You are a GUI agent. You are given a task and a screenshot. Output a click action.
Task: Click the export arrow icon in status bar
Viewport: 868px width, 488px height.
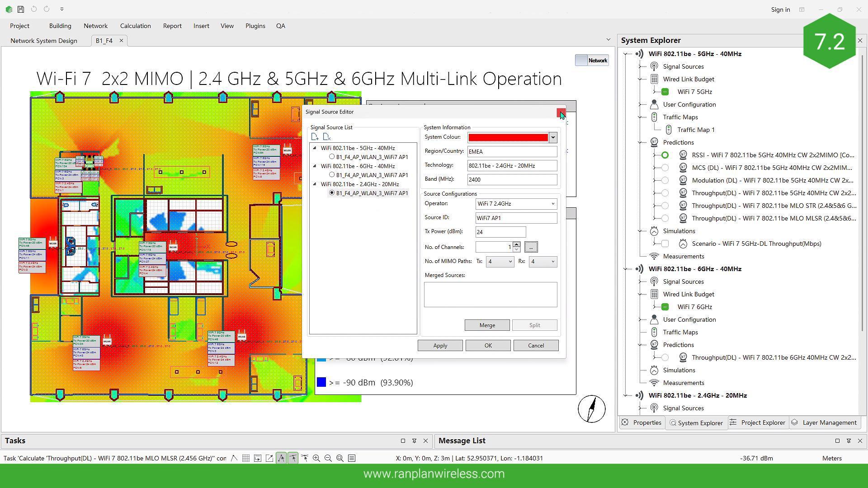[x=269, y=458]
